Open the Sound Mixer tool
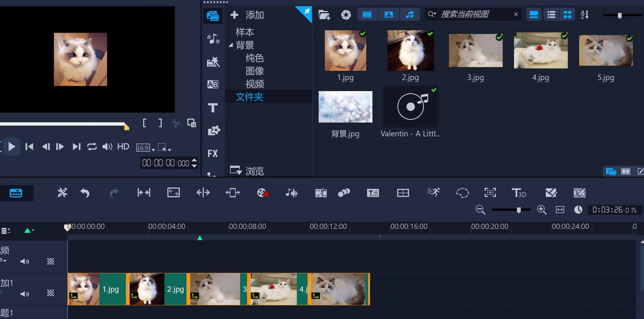 tap(292, 193)
